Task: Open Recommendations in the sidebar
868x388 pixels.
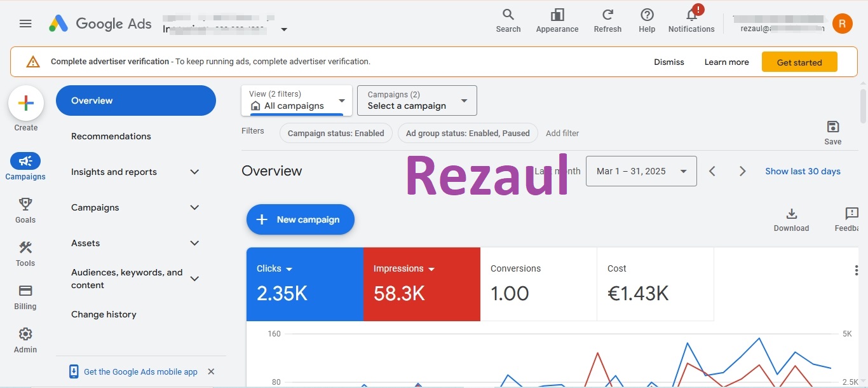Action: click(x=111, y=136)
